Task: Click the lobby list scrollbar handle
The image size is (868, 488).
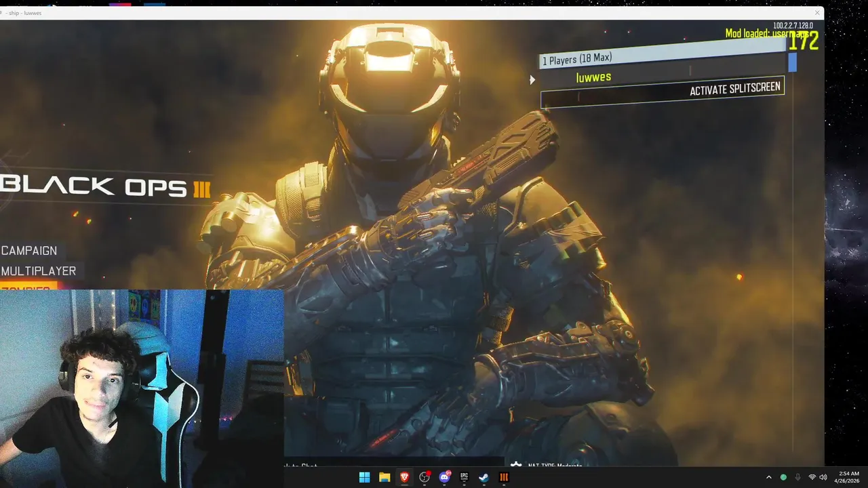Action: tap(792, 62)
